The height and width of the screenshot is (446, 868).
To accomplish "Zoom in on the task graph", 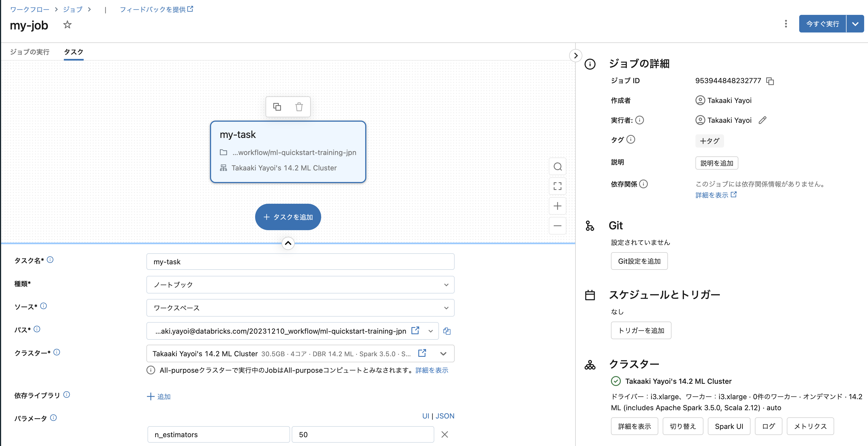I will (x=557, y=206).
